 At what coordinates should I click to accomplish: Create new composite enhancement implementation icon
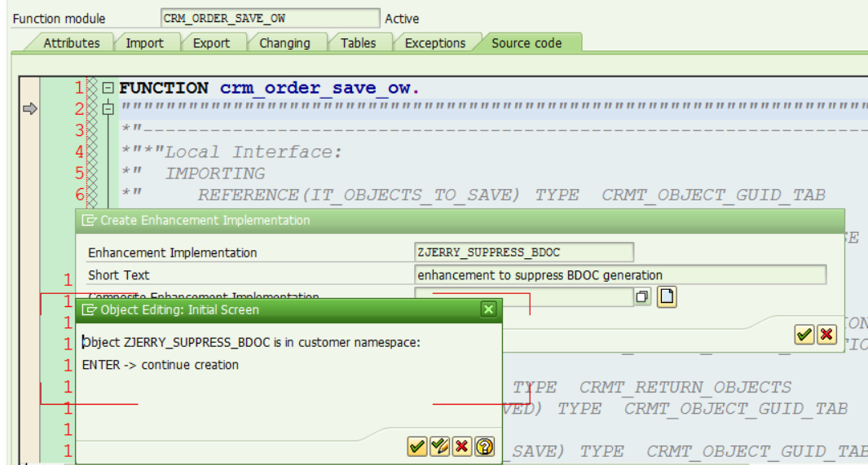[x=667, y=297]
